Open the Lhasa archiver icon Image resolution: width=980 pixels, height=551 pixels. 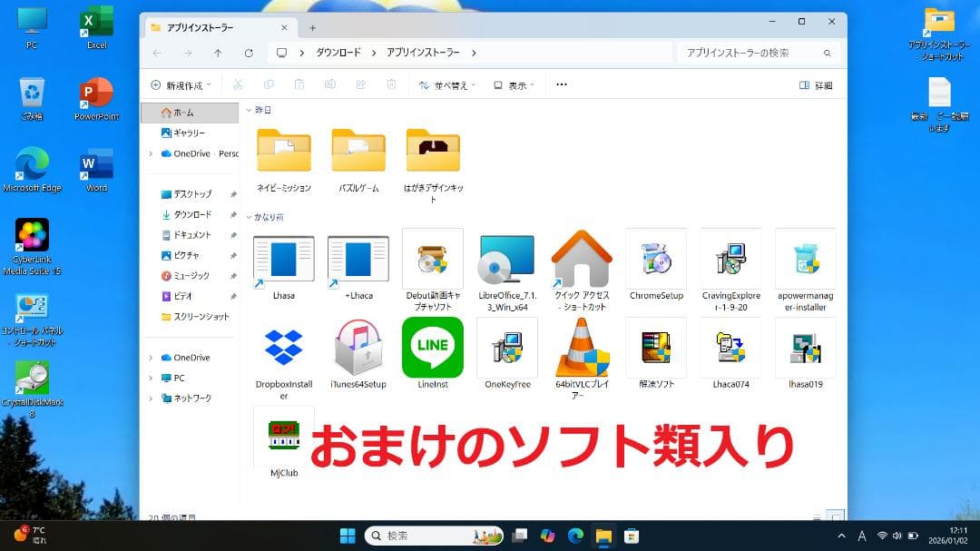coord(284,259)
